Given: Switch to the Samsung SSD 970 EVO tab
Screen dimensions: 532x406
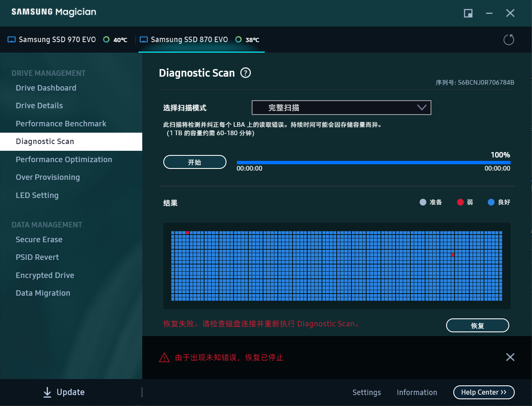Looking at the screenshot, I should (x=67, y=40).
